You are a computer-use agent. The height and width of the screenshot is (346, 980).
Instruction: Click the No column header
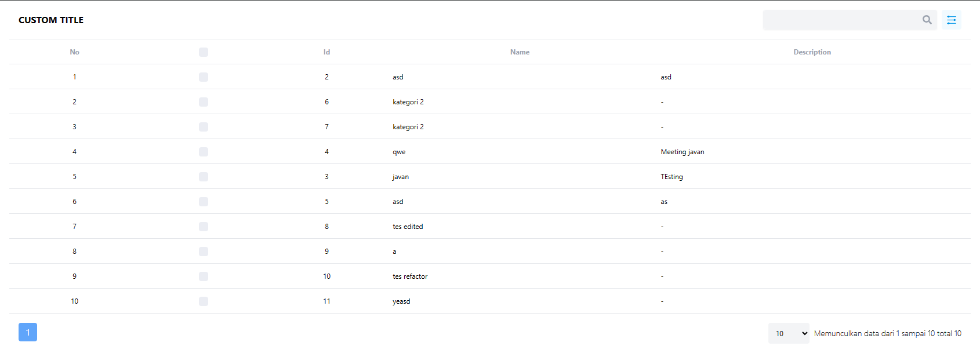74,52
